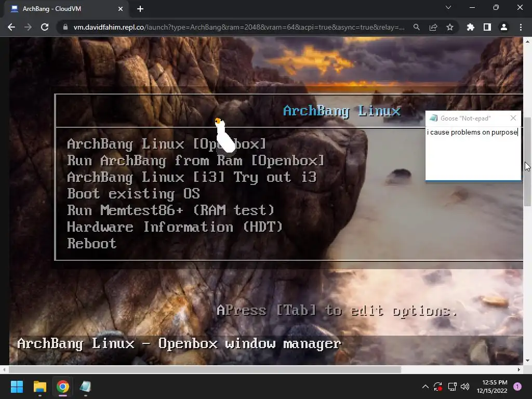Open the Extensions puzzle icon
532x399 pixels.
(x=470, y=27)
